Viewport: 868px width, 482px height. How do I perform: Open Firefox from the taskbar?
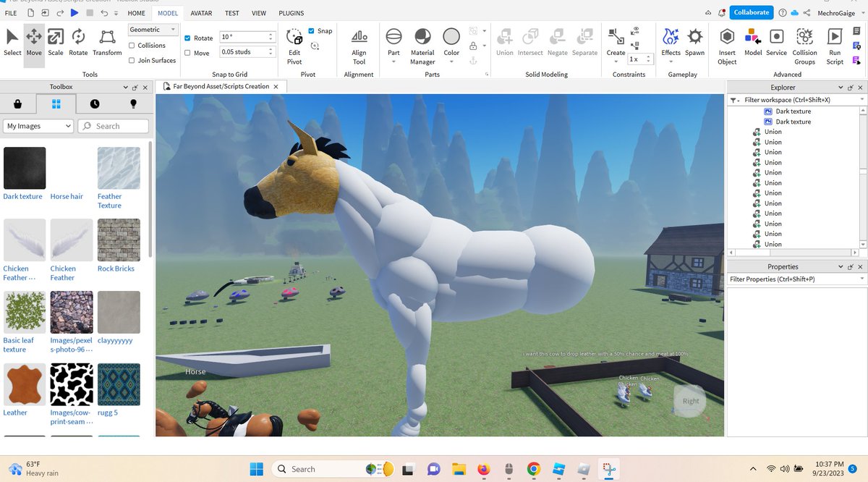tap(483, 469)
